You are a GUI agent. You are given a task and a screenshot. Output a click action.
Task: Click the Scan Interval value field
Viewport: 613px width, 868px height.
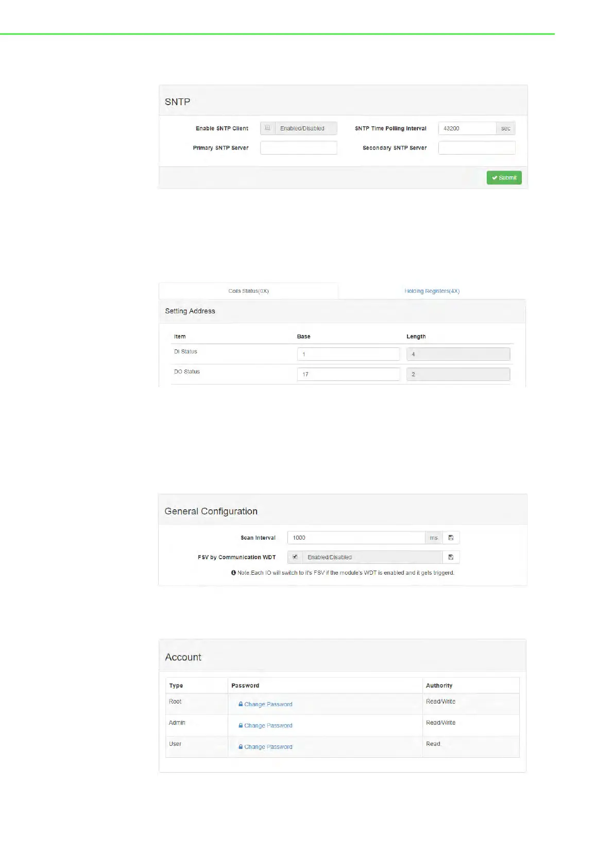coord(355,538)
